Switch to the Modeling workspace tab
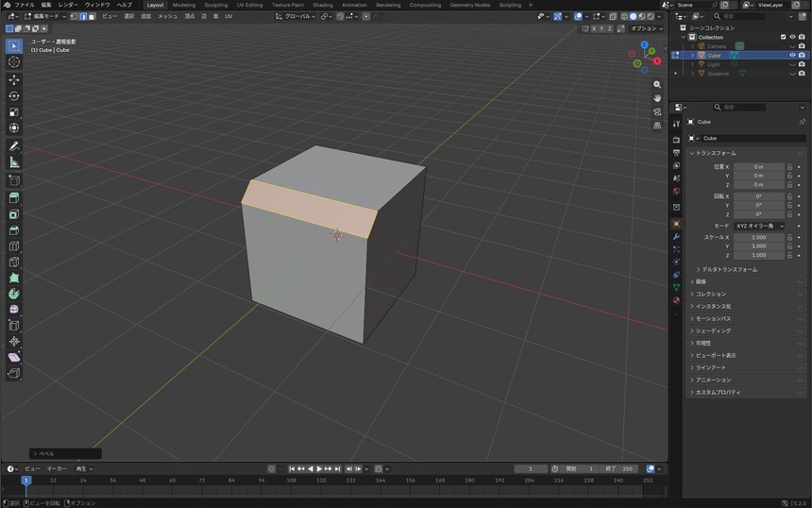The width and height of the screenshot is (812, 508). pos(184,5)
